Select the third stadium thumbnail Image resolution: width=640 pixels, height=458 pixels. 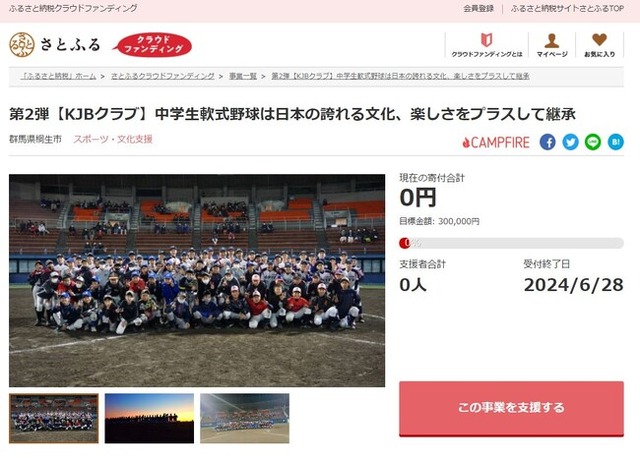tap(244, 418)
